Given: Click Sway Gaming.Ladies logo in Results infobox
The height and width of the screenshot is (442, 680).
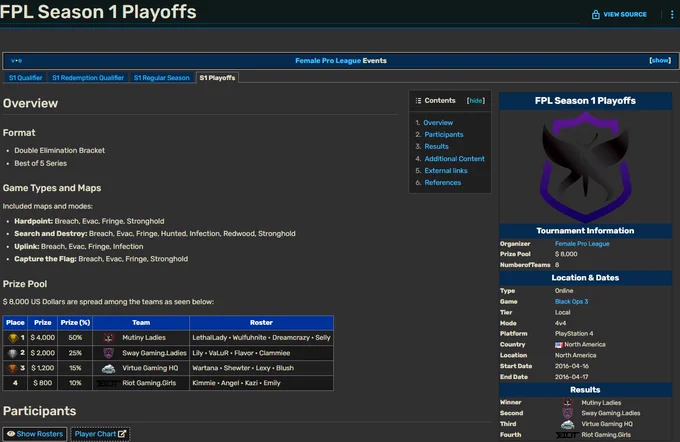Looking at the screenshot, I should pos(568,413).
